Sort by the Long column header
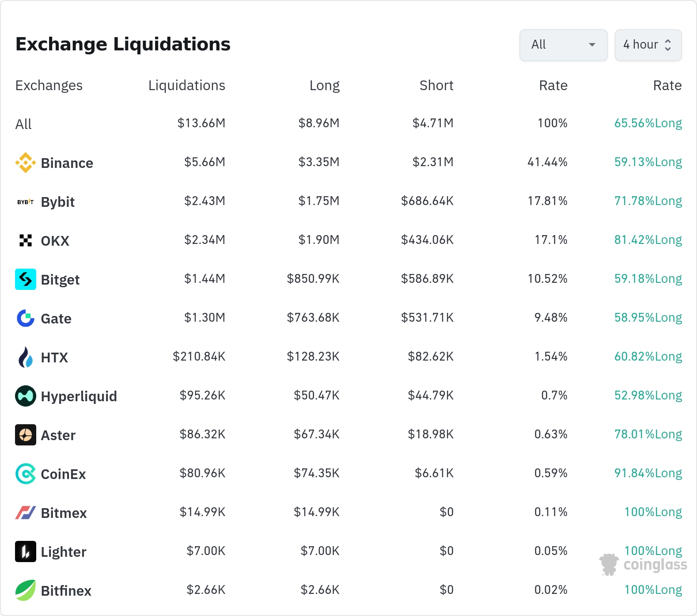 [324, 85]
